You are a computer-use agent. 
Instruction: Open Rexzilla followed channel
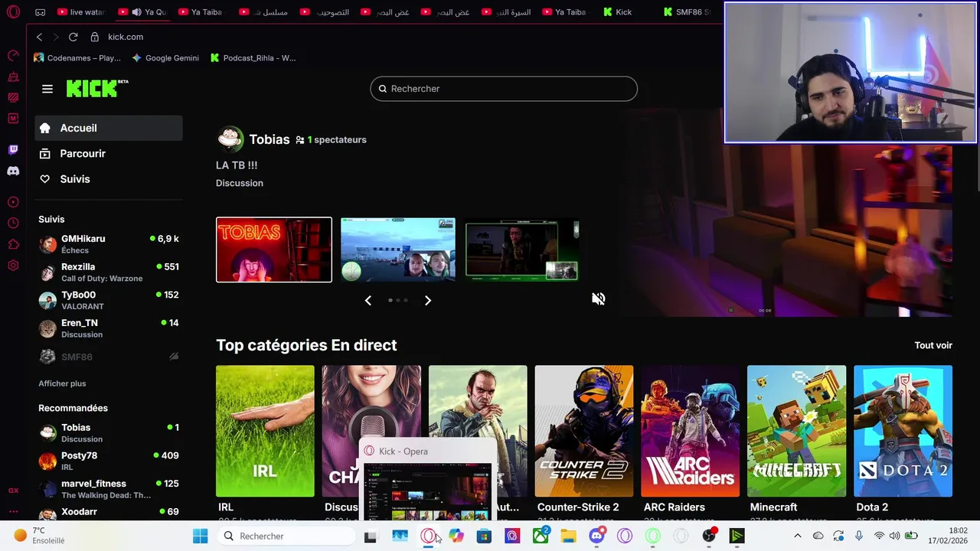click(109, 272)
